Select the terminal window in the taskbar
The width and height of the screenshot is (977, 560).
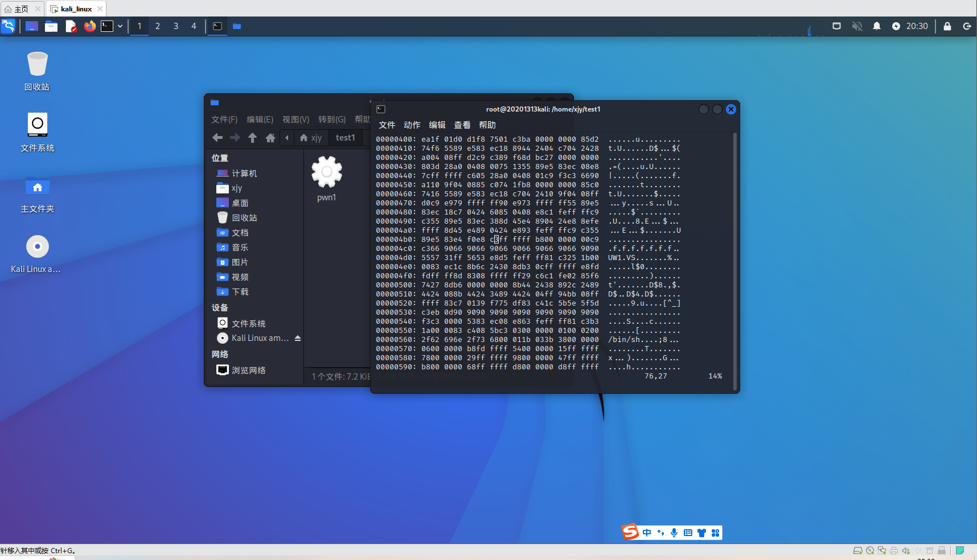217,26
